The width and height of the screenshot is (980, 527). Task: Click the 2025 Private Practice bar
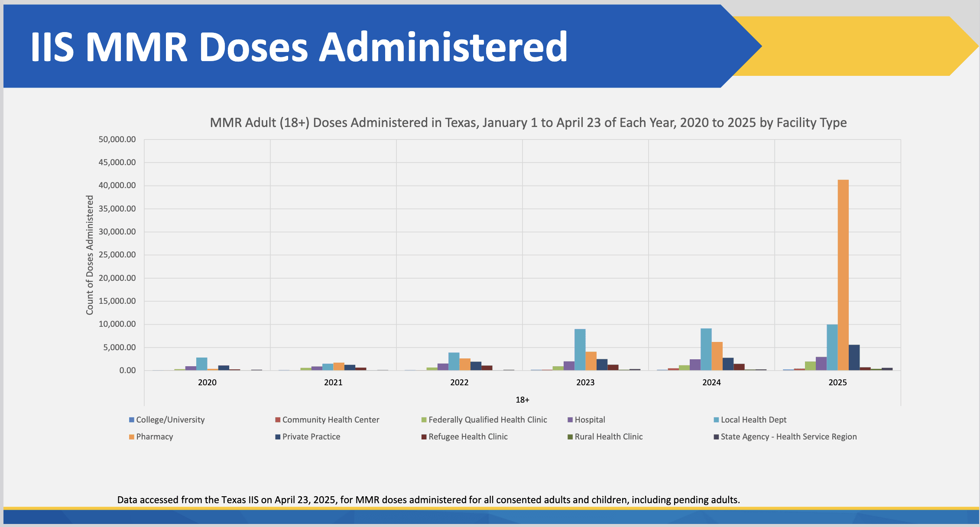[854, 358]
